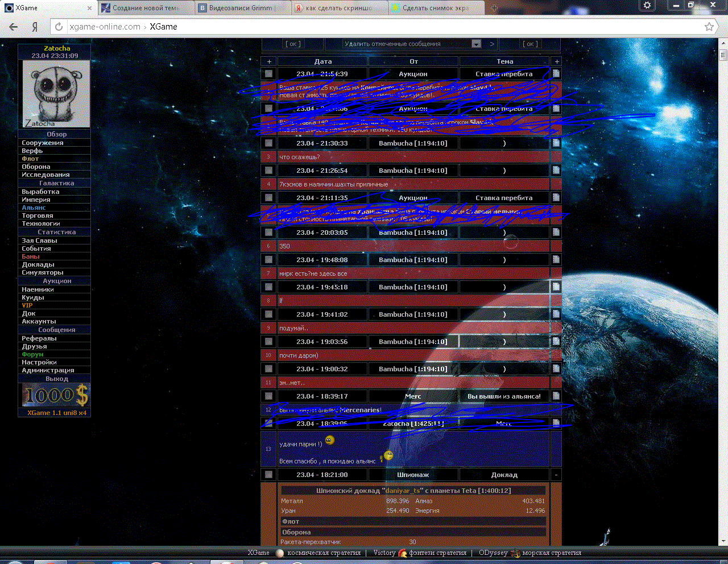The width and height of the screenshot is (728, 564).
Task: Reload the page in the address bar
Action: coord(59,27)
